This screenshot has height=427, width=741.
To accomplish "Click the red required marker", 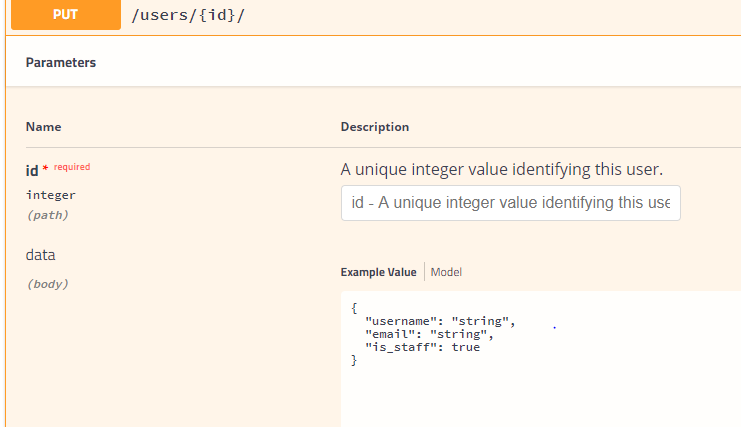I will 71,167.
